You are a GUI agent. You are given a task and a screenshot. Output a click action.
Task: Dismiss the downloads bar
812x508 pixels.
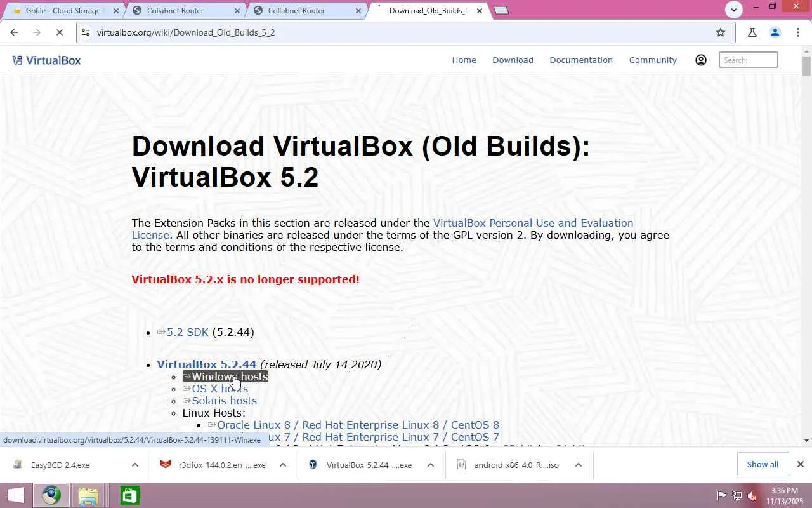click(800, 464)
